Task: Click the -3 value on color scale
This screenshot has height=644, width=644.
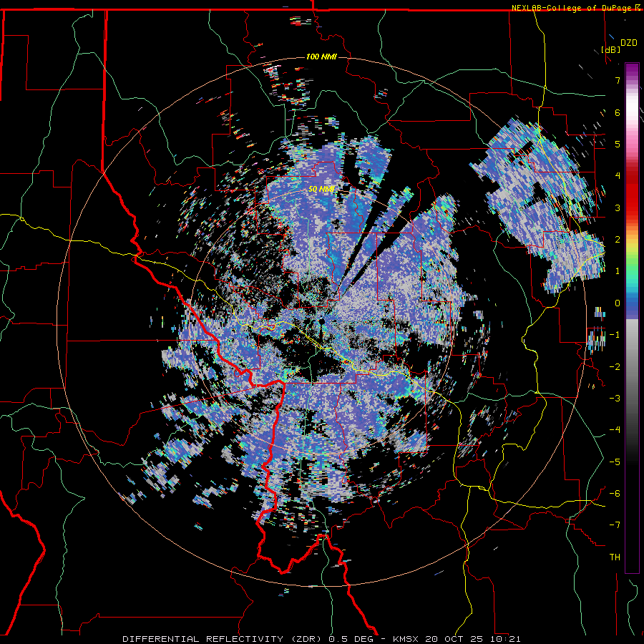Action: tap(615, 399)
